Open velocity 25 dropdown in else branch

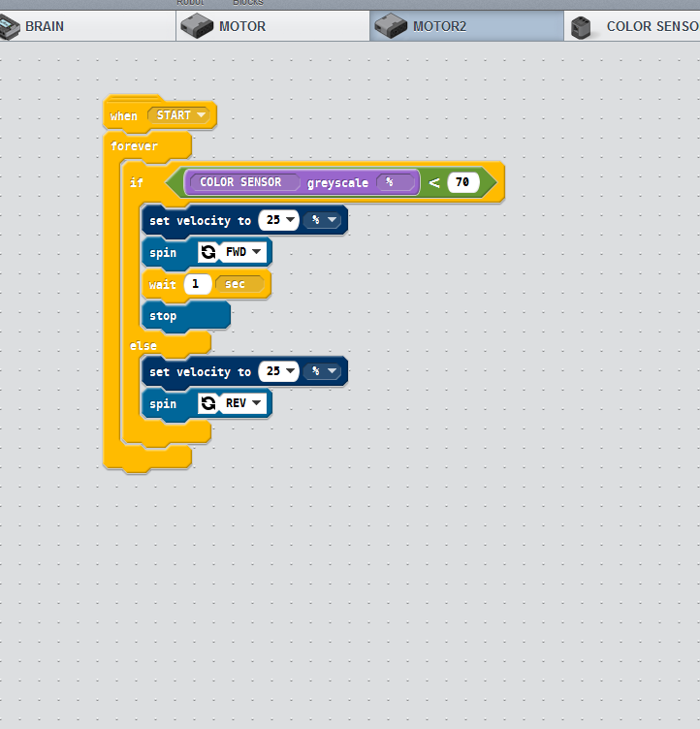[278, 371]
